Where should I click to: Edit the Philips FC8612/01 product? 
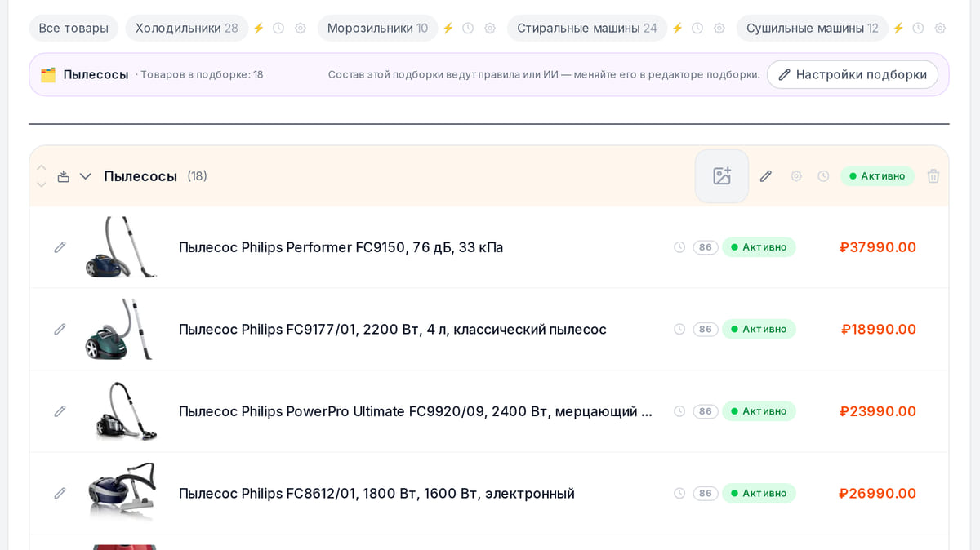(60, 493)
